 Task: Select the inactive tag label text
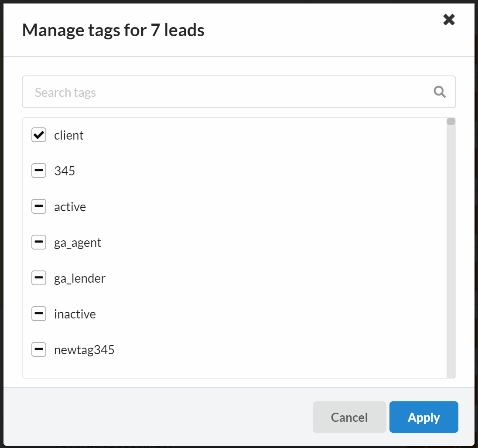click(75, 314)
